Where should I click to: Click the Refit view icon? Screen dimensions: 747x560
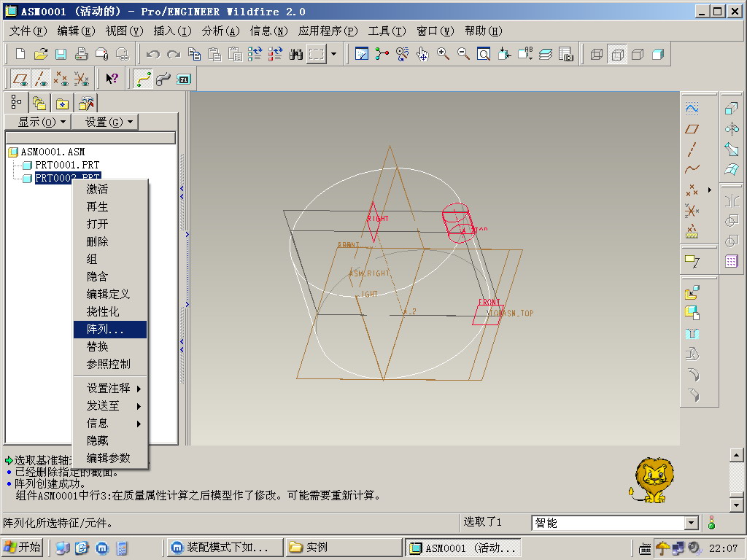[x=484, y=54]
